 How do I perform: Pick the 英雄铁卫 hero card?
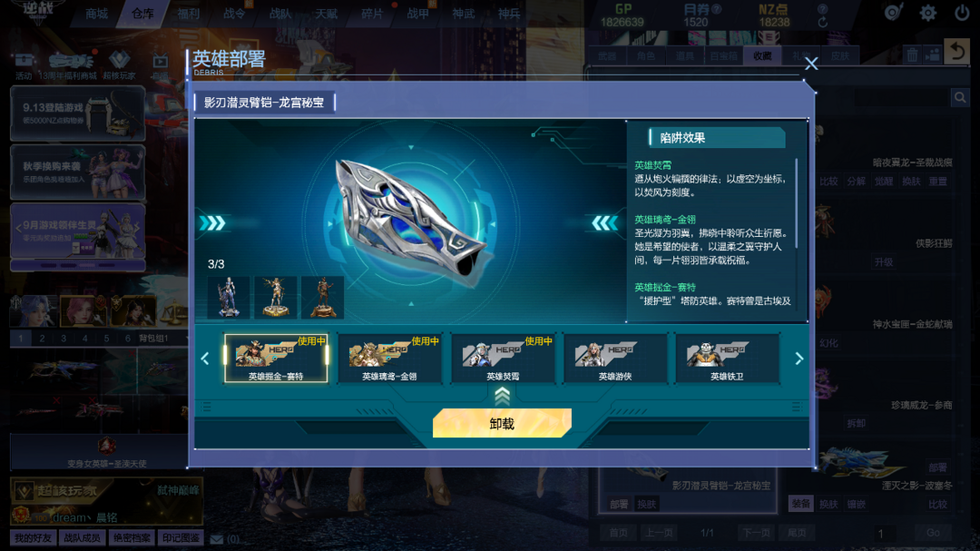coord(727,358)
